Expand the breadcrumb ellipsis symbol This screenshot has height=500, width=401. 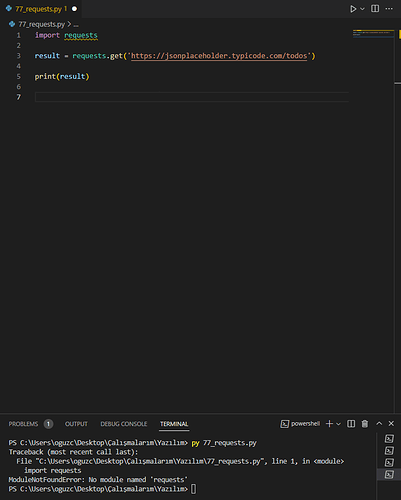[x=76, y=25]
